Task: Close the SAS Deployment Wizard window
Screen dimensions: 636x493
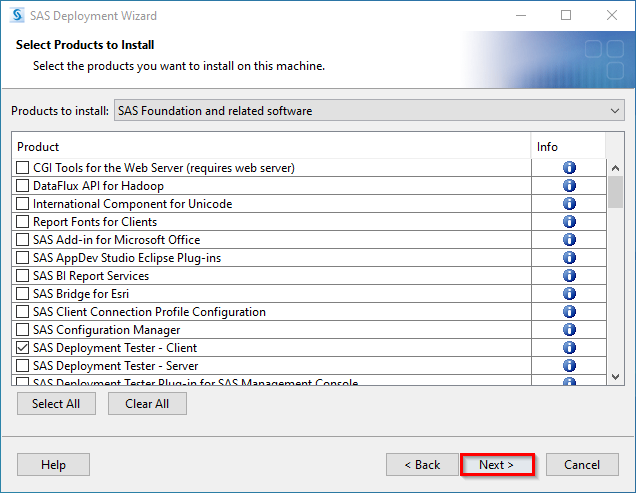Action: tap(612, 15)
